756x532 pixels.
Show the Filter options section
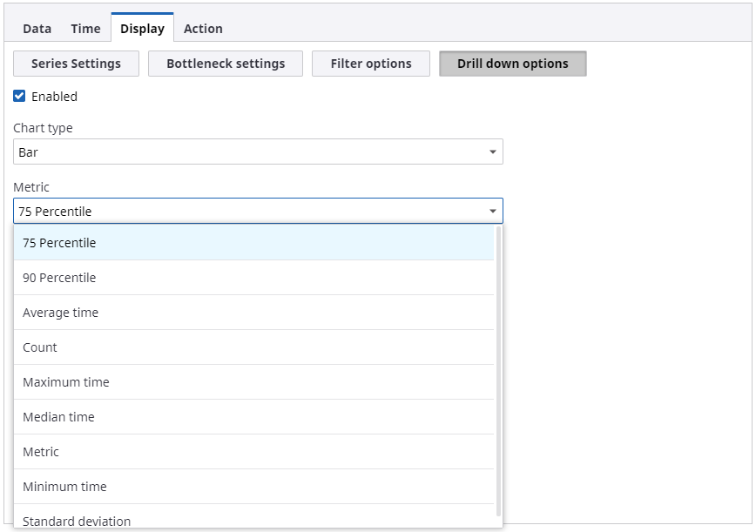pyautogui.click(x=371, y=64)
